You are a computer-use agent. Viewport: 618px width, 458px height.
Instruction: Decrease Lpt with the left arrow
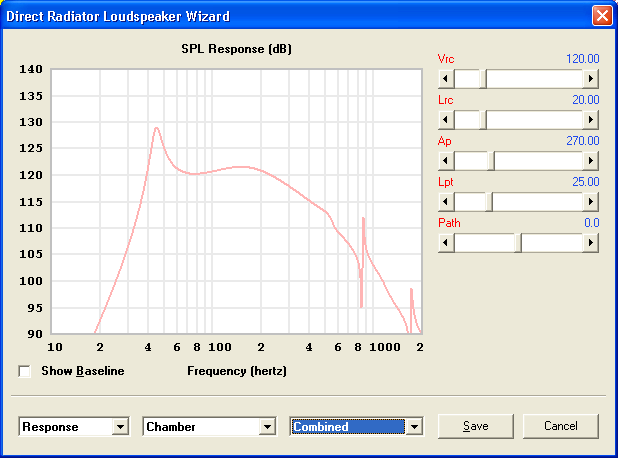click(x=446, y=202)
